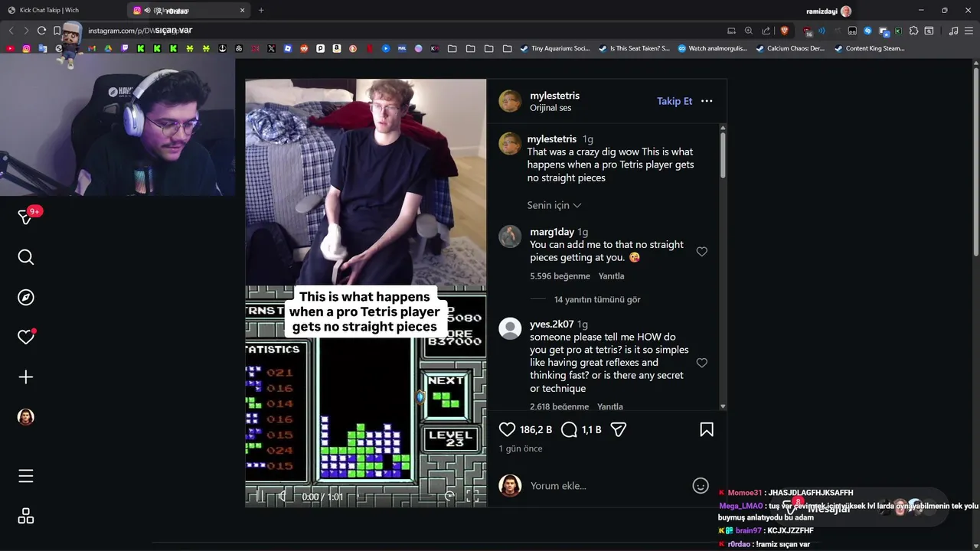Screen dimensions: 980x551
Task: Open the X (Twitter) bookmark icon
Action: coord(271,48)
